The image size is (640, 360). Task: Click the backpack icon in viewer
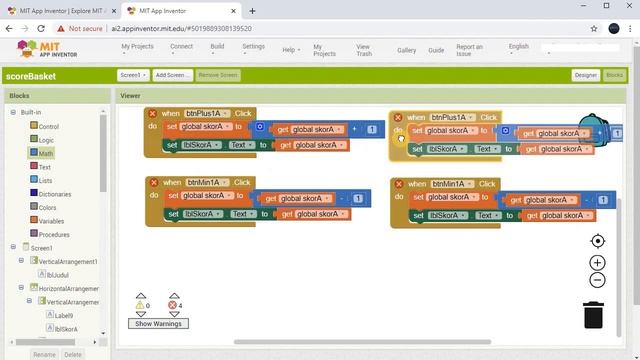pos(593,130)
